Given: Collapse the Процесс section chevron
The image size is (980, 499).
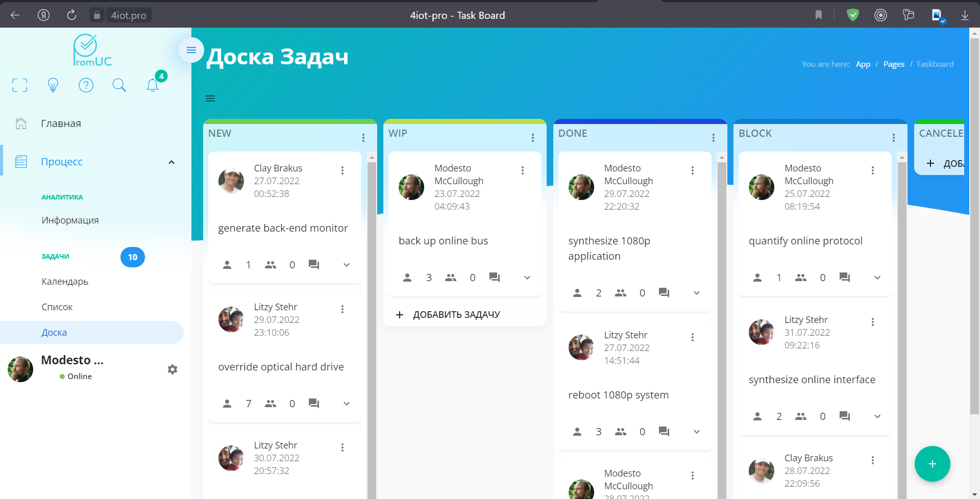Looking at the screenshot, I should click(x=171, y=162).
